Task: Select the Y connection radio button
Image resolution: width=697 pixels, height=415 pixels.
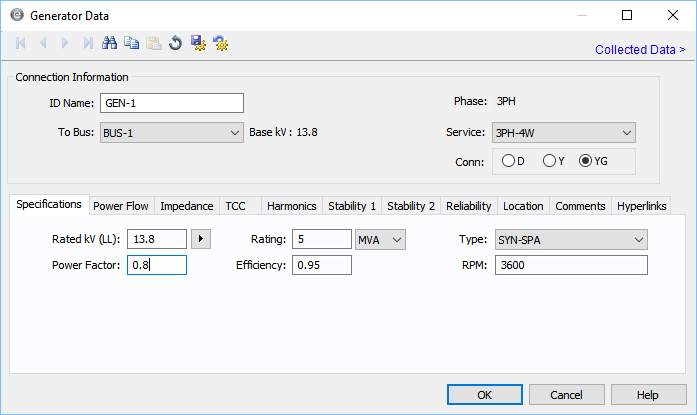Action: click(548, 161)
